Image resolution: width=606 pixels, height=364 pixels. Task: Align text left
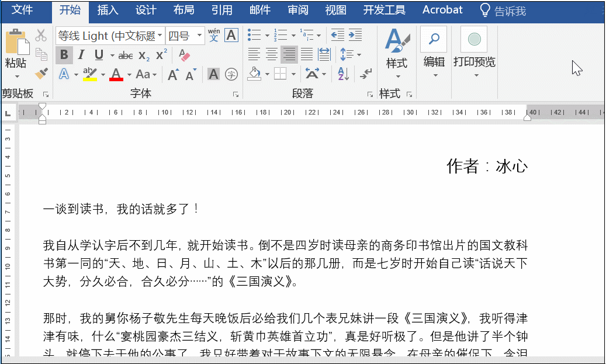point(254,54)
